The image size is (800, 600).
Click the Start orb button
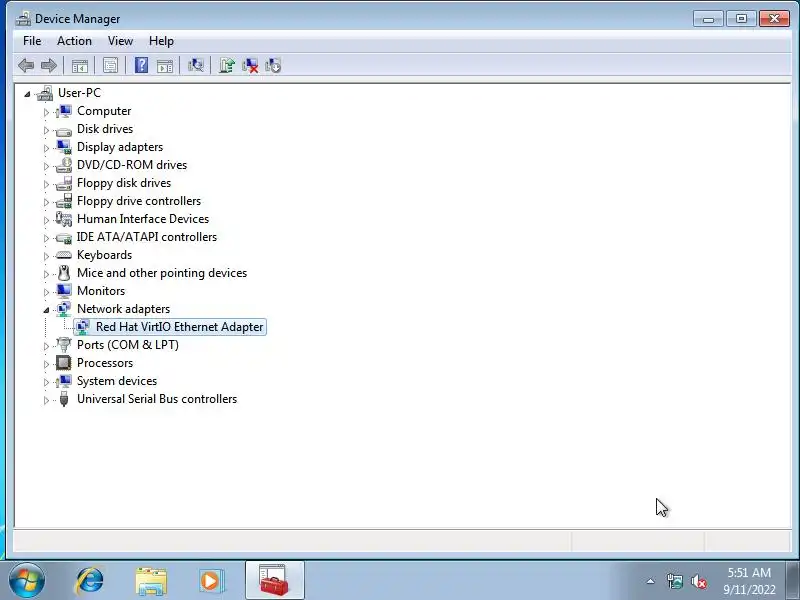(x=27, y=581)
